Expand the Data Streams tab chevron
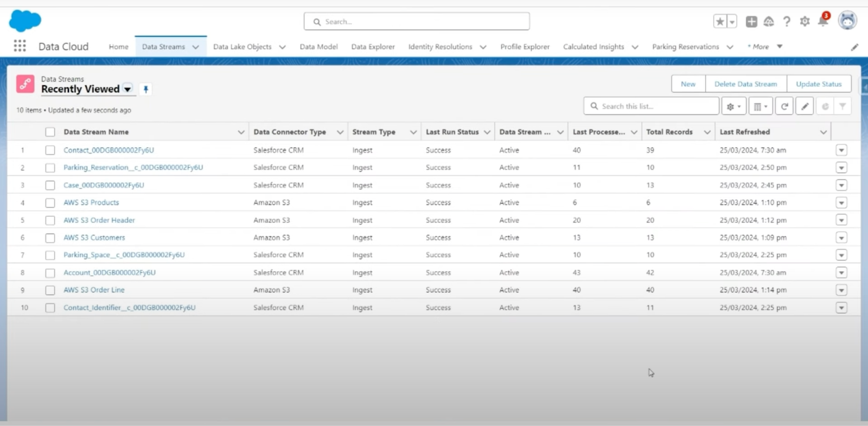 point(196,47)
